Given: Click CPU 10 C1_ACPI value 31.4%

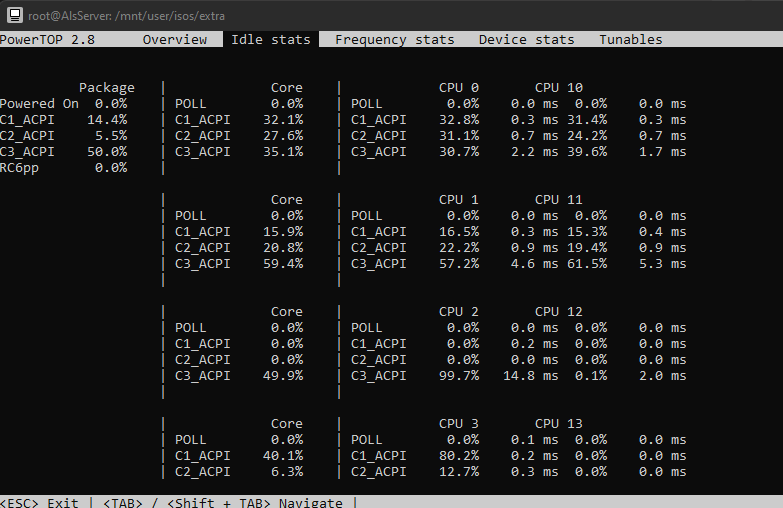Looking at the screenshot, I should 587,120.
